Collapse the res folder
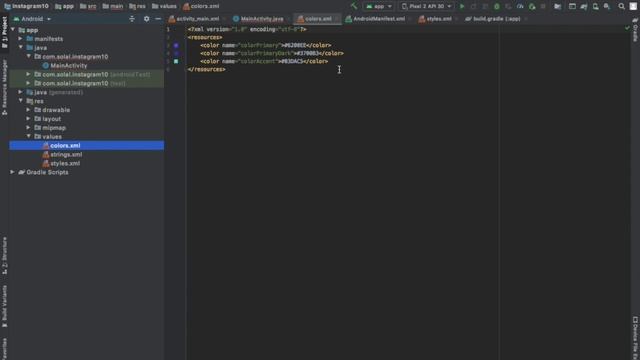 pyautogui.click(x=20, y=101)
